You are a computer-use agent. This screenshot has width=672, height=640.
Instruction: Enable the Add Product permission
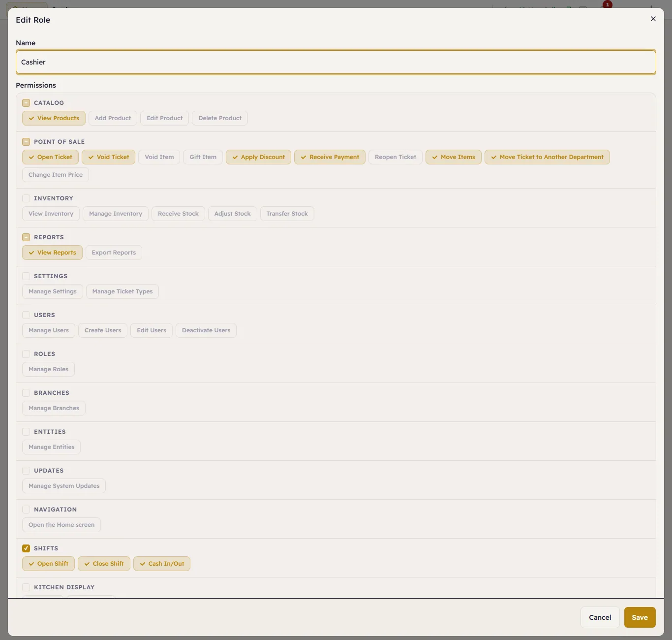click(x=113, y=118)
